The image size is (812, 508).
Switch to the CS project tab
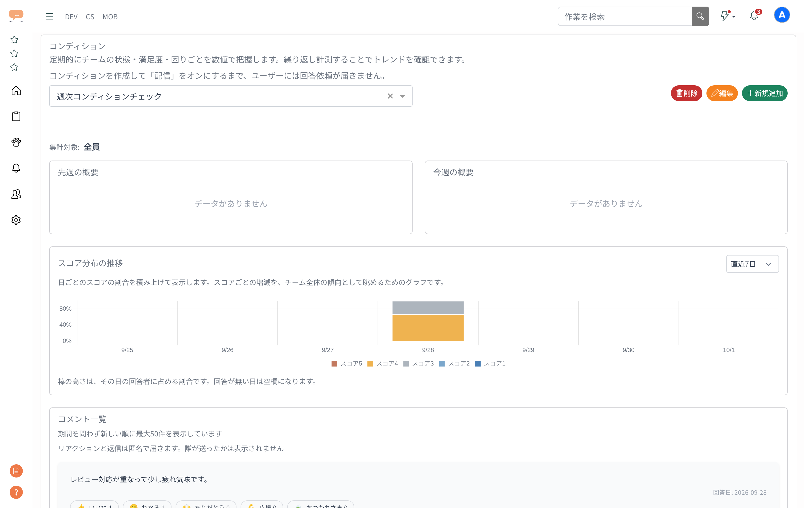click(90, 17)
